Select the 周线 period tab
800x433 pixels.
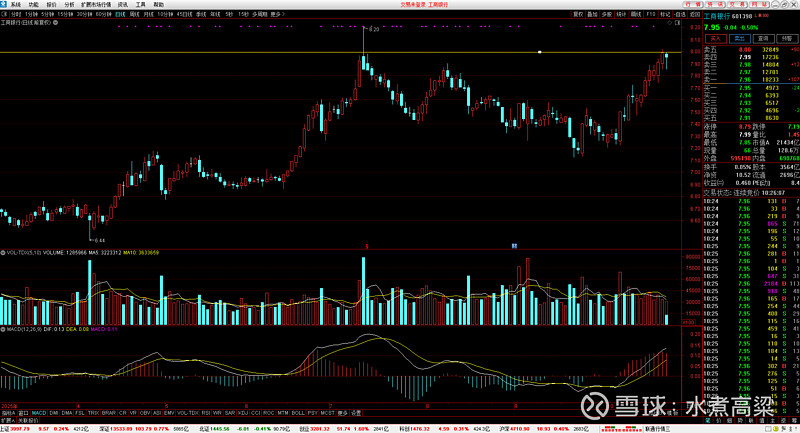[x=135, y=14]
